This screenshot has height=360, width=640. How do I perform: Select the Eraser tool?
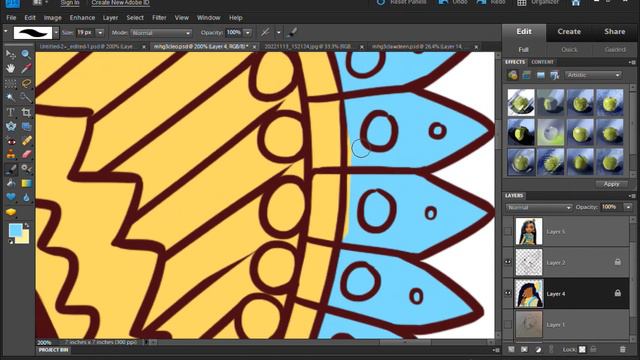click(26, 155)
